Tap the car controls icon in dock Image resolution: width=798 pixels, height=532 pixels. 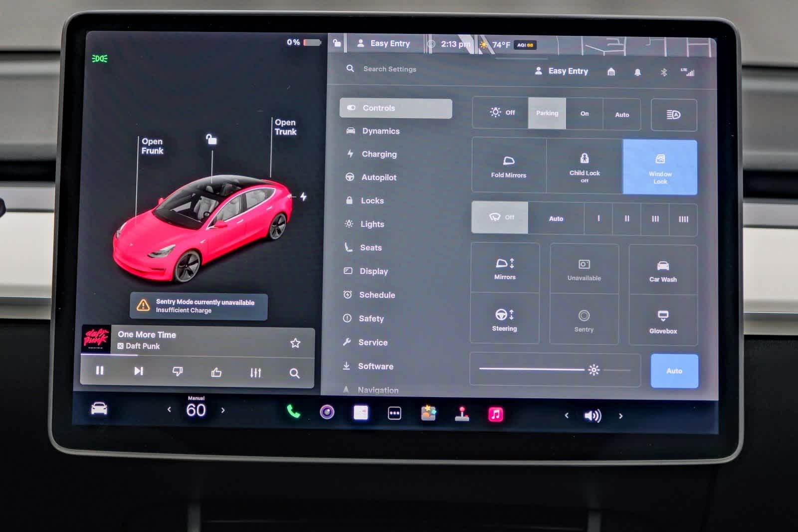pos(99,409)
